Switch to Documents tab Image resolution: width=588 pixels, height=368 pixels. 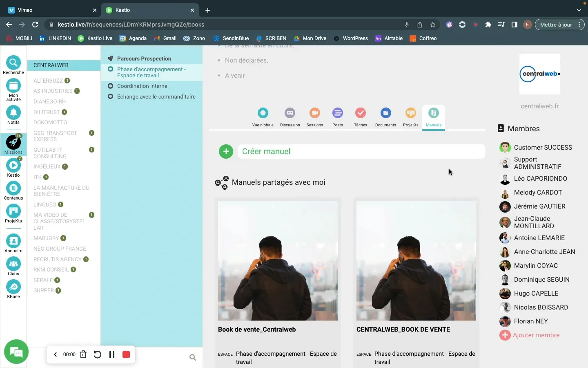click(385, 117)
